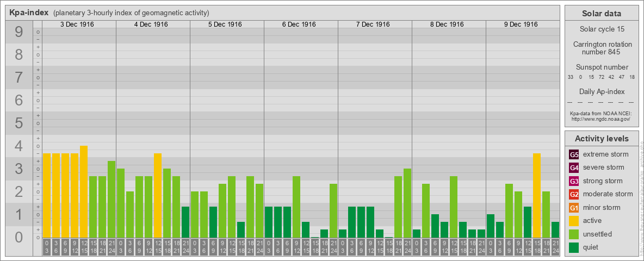Click the '3 Dec 1916' date header
Viewport: 644px width, 261px height.
tap(77, 24)
